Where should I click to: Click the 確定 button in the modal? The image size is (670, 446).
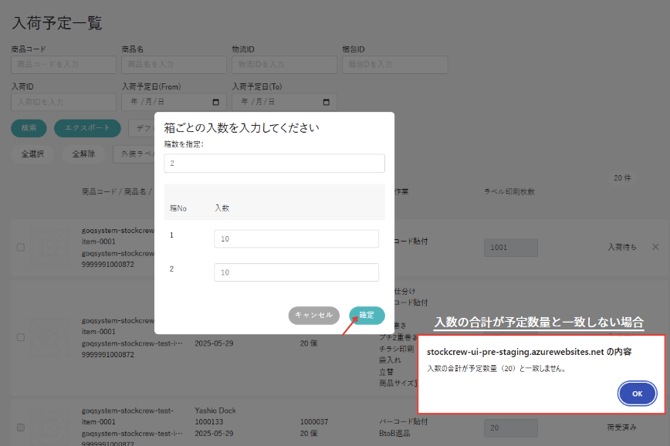pos(366,315)
